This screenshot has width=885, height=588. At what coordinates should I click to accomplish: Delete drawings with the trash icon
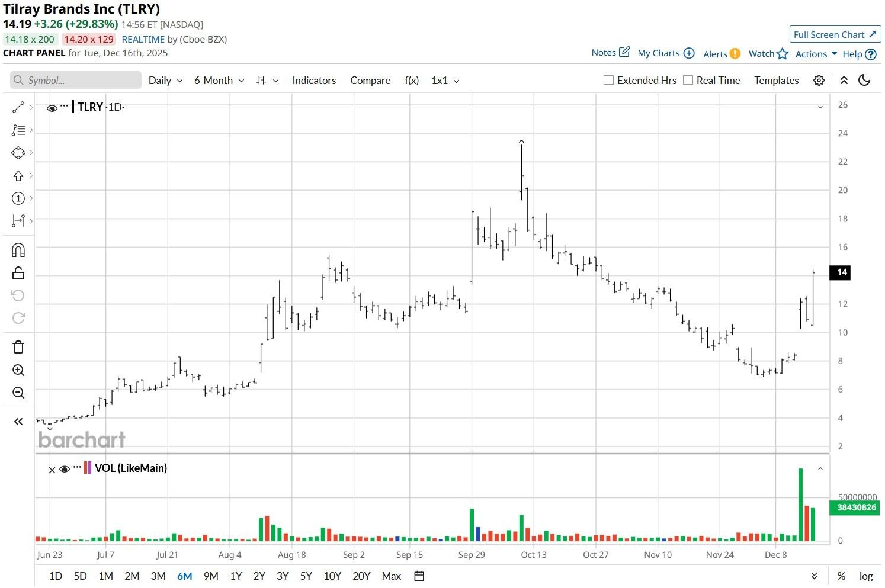[x=18, y=347]
